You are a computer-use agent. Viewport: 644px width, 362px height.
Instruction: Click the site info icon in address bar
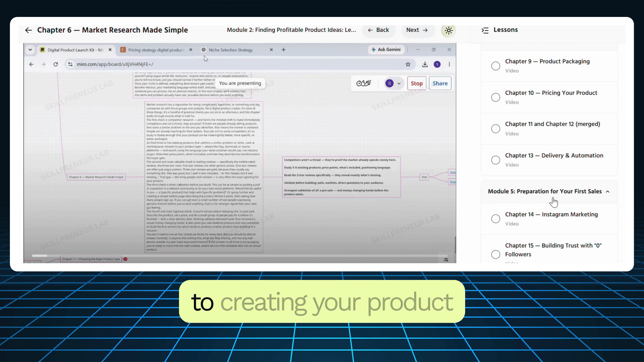pos(70,64)
